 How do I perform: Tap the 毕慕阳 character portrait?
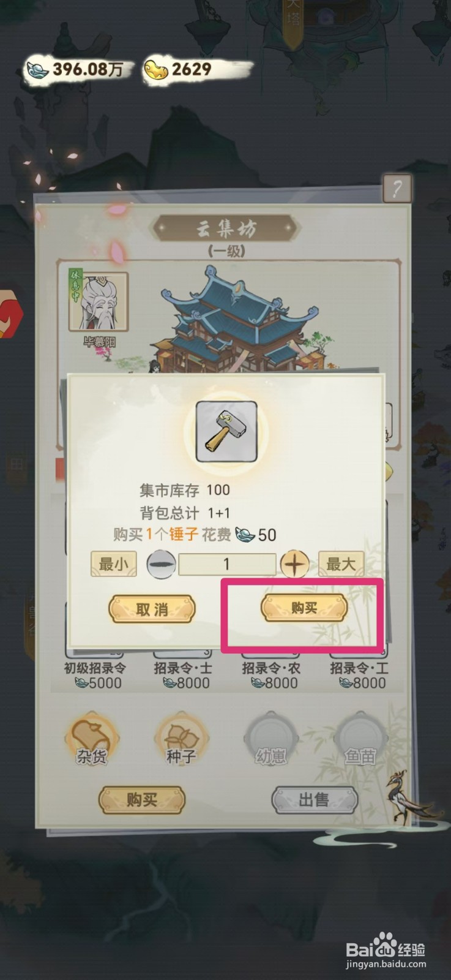click(99, 301)
